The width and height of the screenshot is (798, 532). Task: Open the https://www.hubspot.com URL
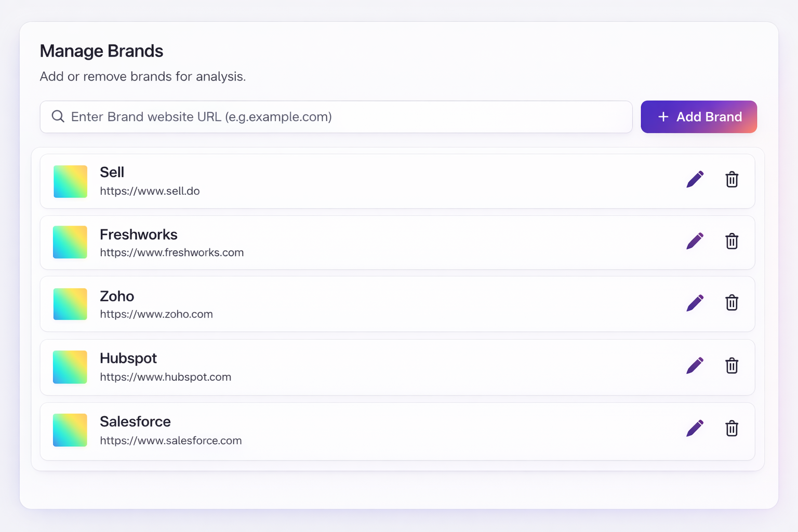[x=165, y=377]
